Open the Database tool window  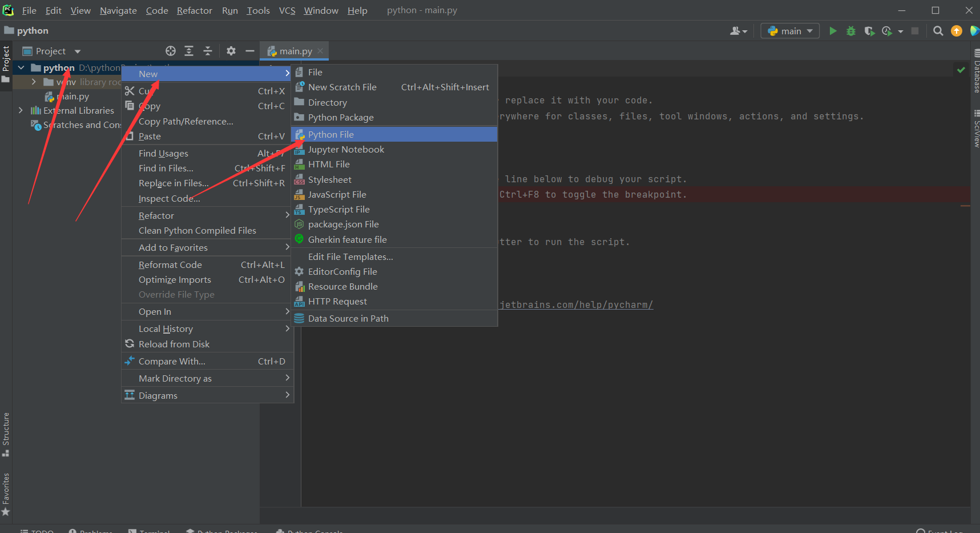tap(976, 71)
